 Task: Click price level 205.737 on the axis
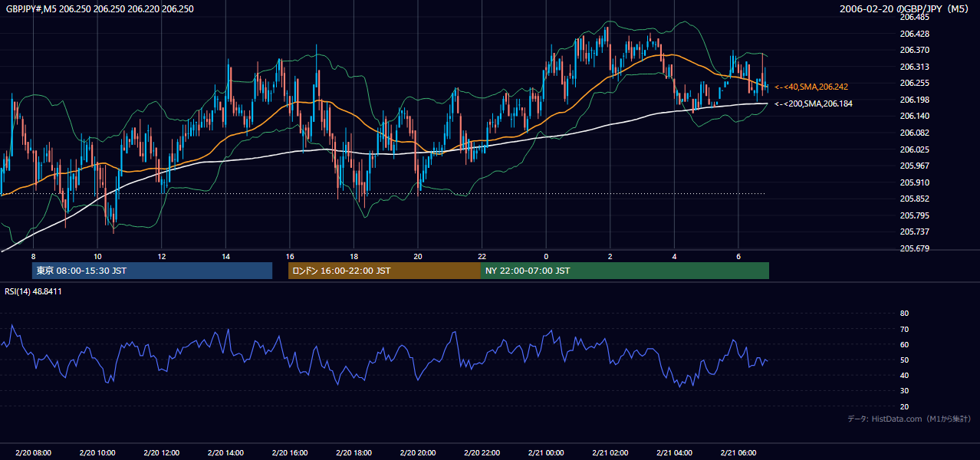(x=914, y=232)
